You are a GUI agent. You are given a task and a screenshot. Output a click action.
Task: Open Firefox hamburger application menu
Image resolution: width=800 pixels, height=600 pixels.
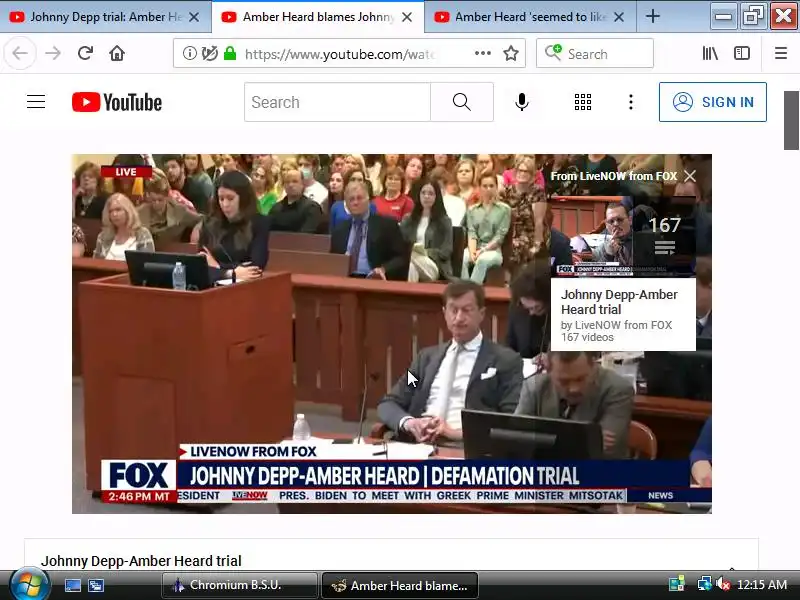[781, 53]
